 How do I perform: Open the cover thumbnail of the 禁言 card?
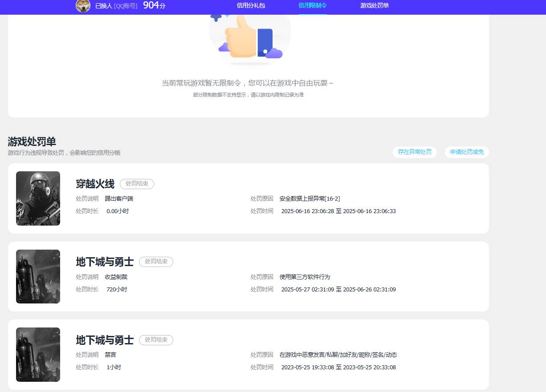click(x=38, y=355)
